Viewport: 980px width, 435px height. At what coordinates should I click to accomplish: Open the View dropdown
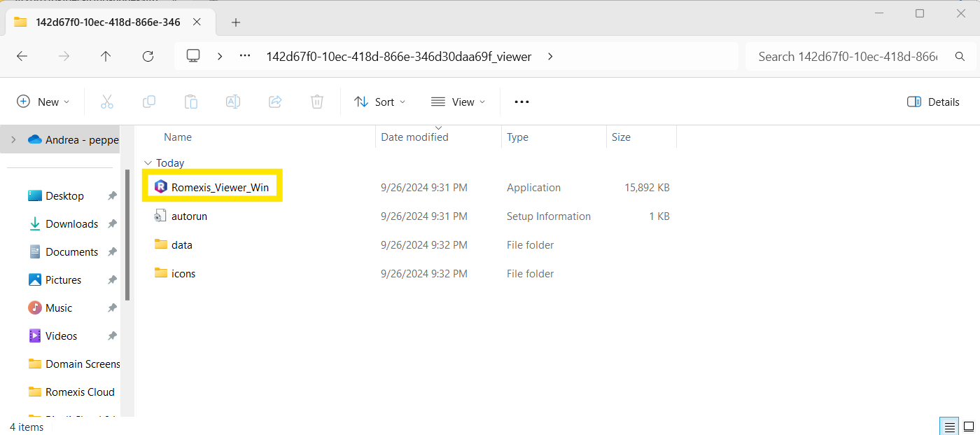(x=458, y=102)
